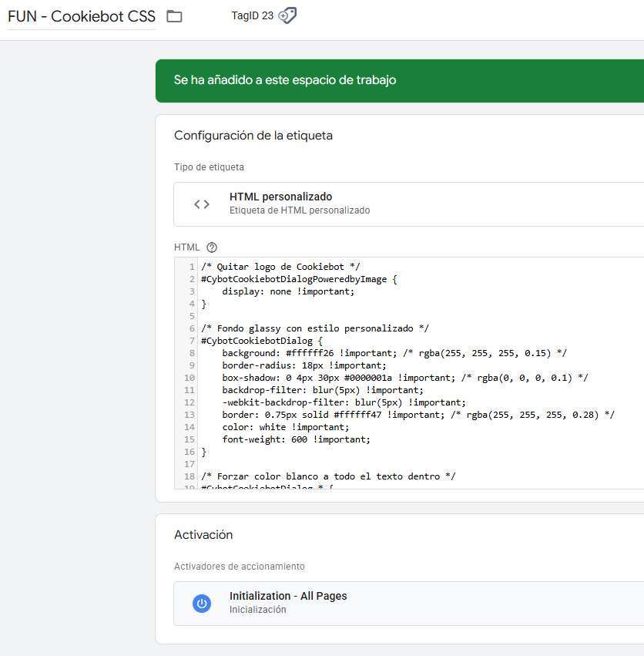Click the 'Inicialización' trigger subtitle

pos(257,610)
